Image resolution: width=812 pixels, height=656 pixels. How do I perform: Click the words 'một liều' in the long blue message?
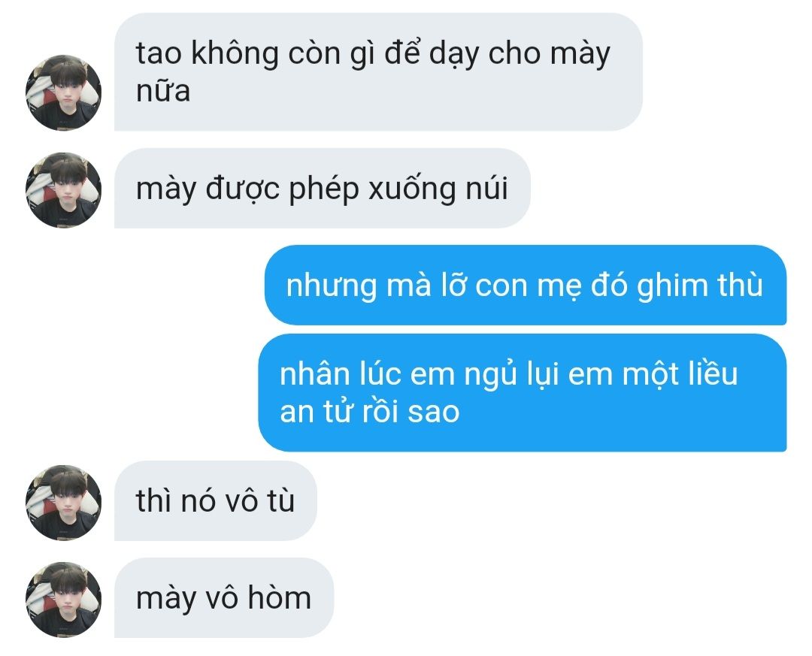click(x=680, y=373)
